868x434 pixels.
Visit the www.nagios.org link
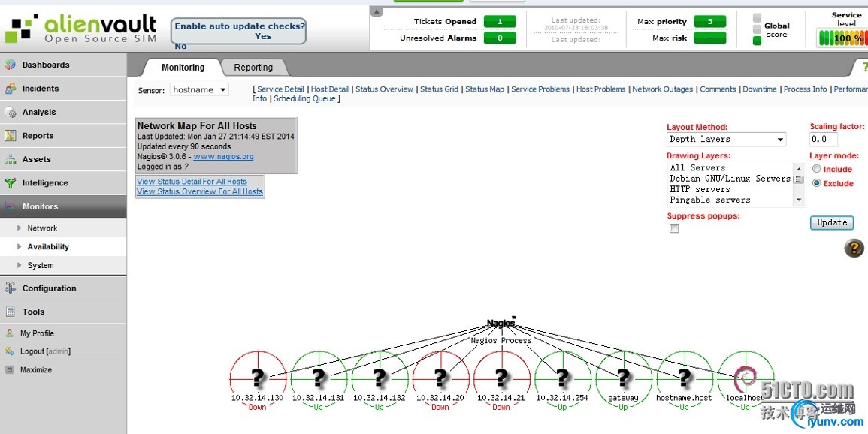224,156
